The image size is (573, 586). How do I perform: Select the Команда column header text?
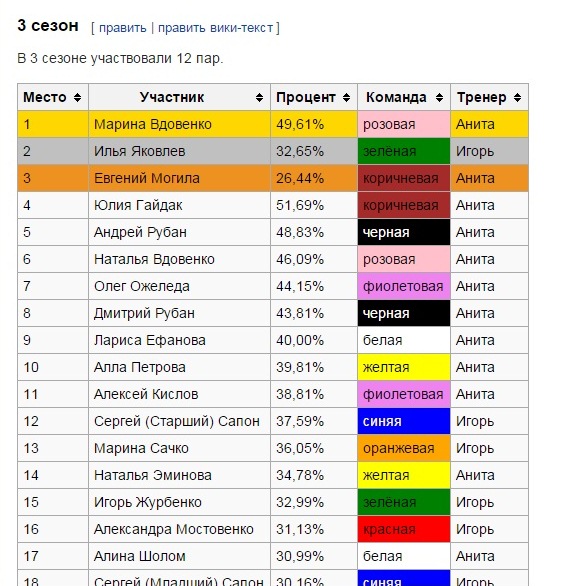tap(396, 97)
